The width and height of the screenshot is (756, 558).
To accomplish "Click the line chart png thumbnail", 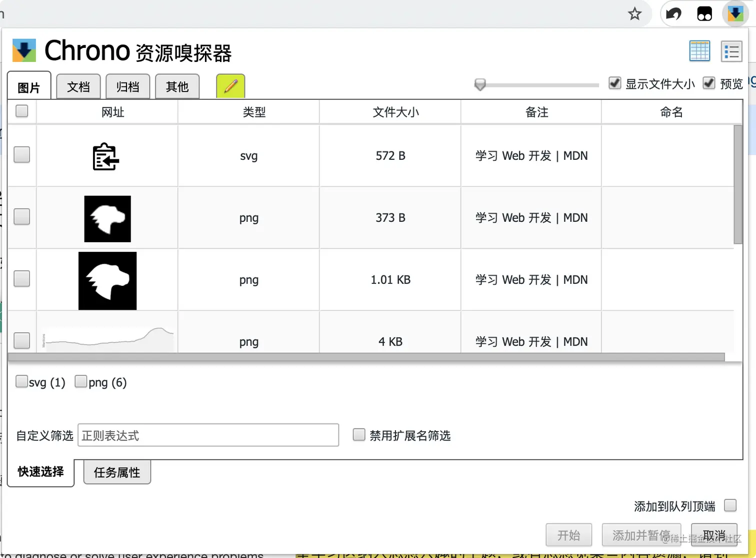I will tap(107, 340).
